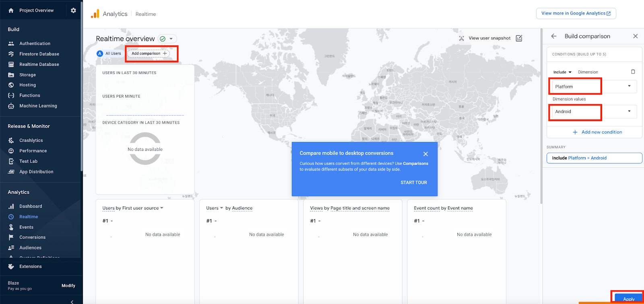Click the Apply button
This screenshot has height=304, width=644.
point(628,299)
